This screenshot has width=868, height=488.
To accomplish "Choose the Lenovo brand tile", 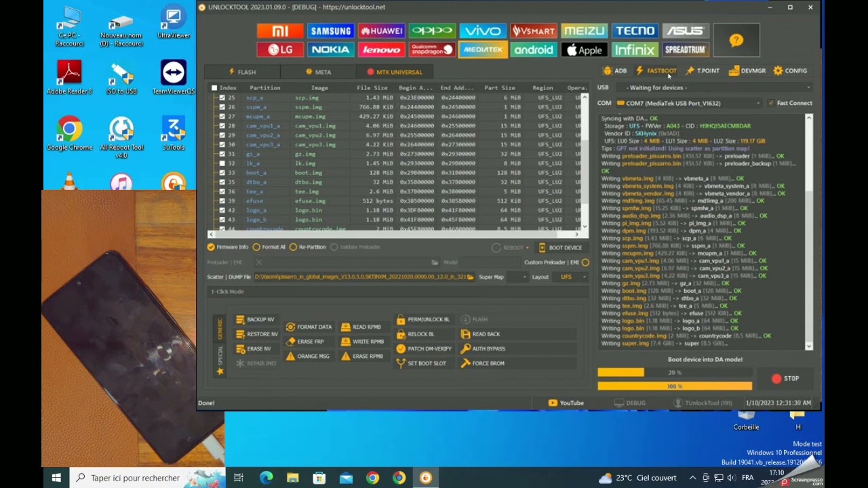I will tap(381, 49).
